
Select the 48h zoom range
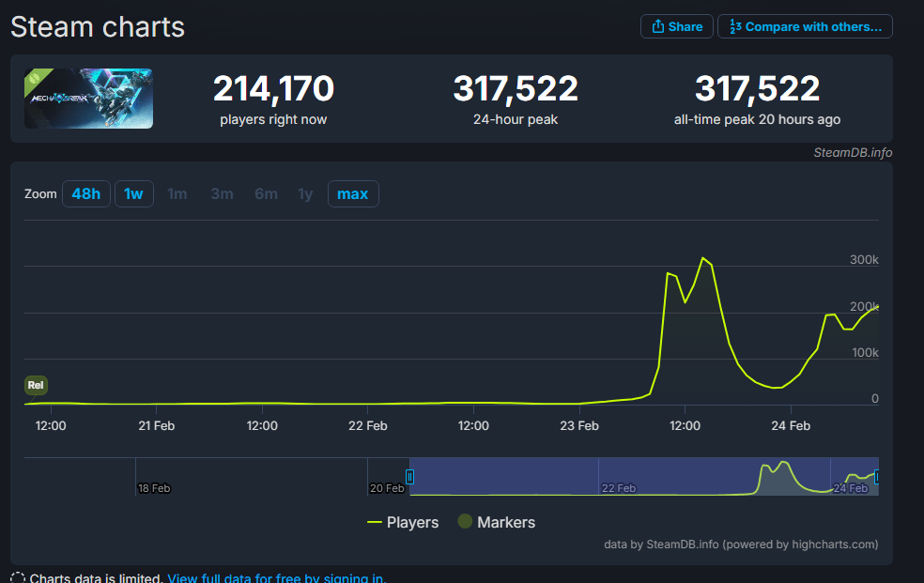click(x=86, y=193)
